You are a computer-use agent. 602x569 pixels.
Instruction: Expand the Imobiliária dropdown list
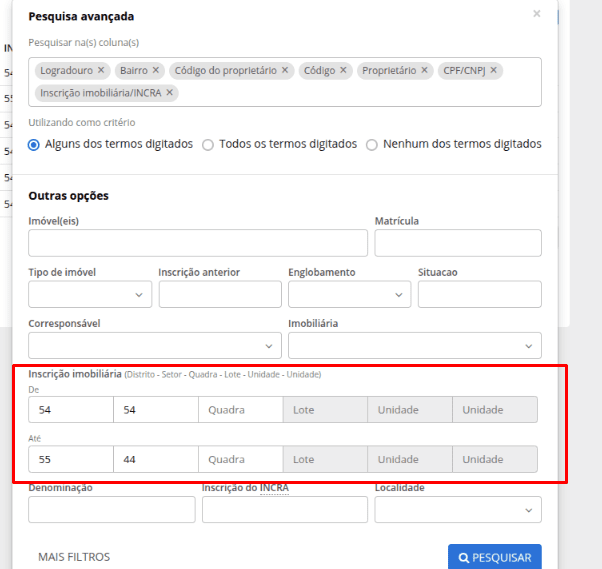pyautogui.click(x=414, y=345)
